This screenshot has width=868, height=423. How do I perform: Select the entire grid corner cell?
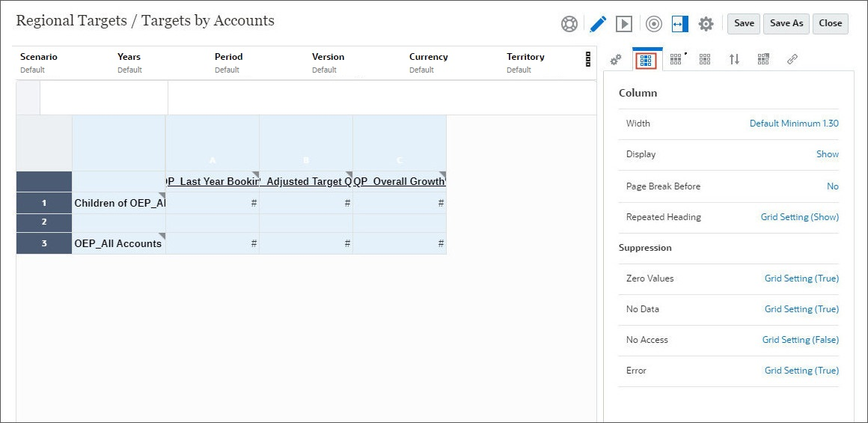click(44, 144)
